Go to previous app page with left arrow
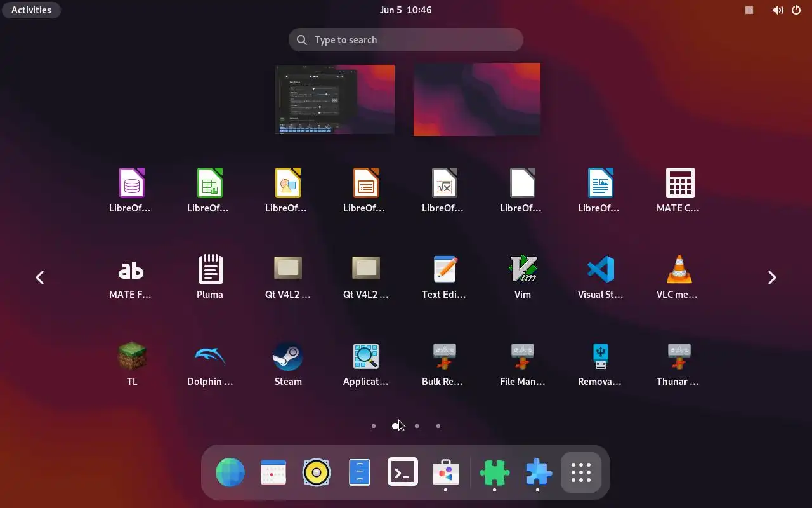 pyautogui.click(x=40, y=277)
